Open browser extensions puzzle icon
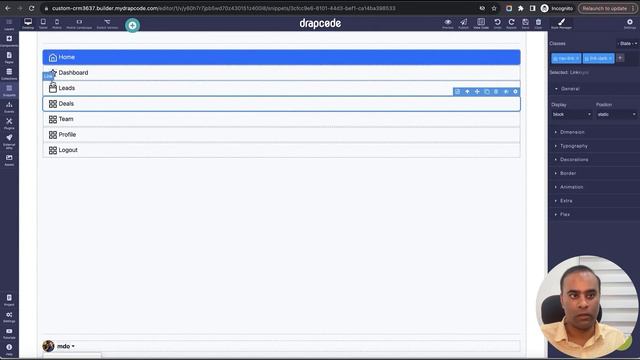 click(521, 8)
